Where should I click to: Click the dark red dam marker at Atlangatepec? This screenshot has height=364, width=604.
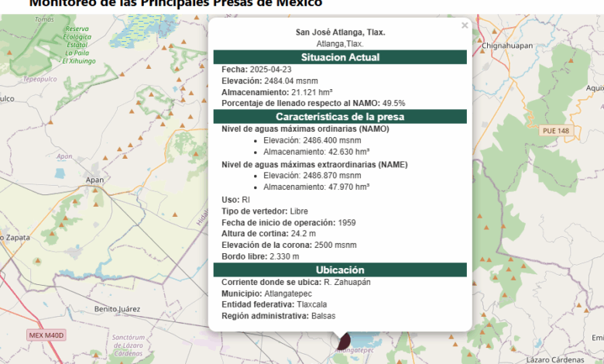[341, 340]
